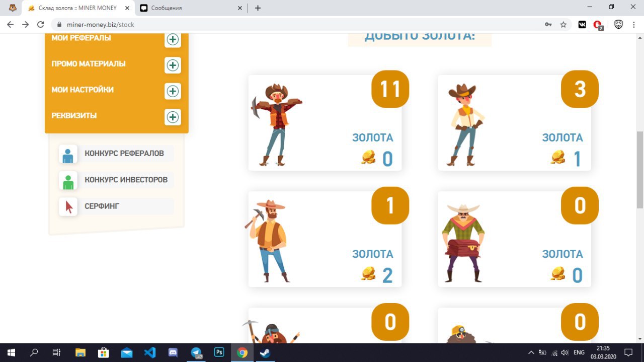Image resolution: width=644 pixels, height=362 pixels.
Task: Open the volume control in system tray
Action: point(565,352)
